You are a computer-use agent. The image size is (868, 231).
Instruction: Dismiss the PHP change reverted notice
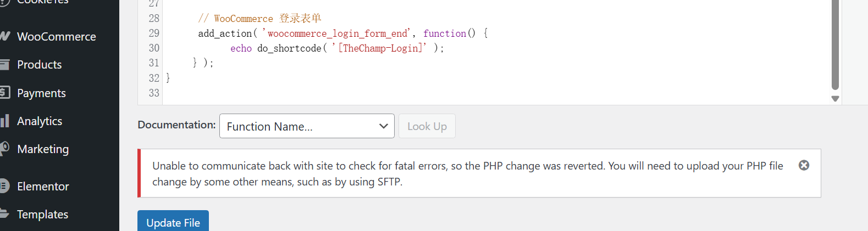pyautogui.click(x=804, y=165)
